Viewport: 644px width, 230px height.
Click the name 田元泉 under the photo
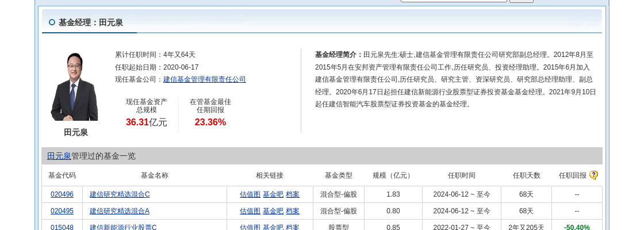[76, 132]
